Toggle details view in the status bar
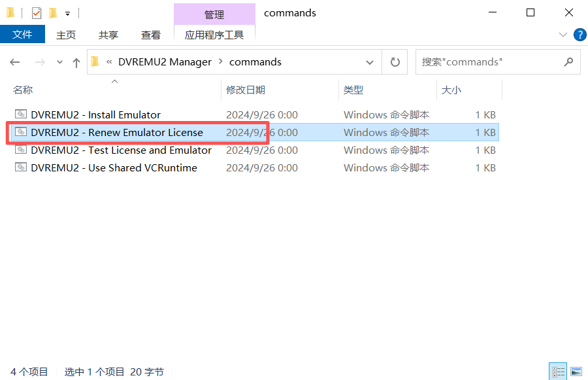The width and height of the screenshot is (588, 380). (559, 371)
